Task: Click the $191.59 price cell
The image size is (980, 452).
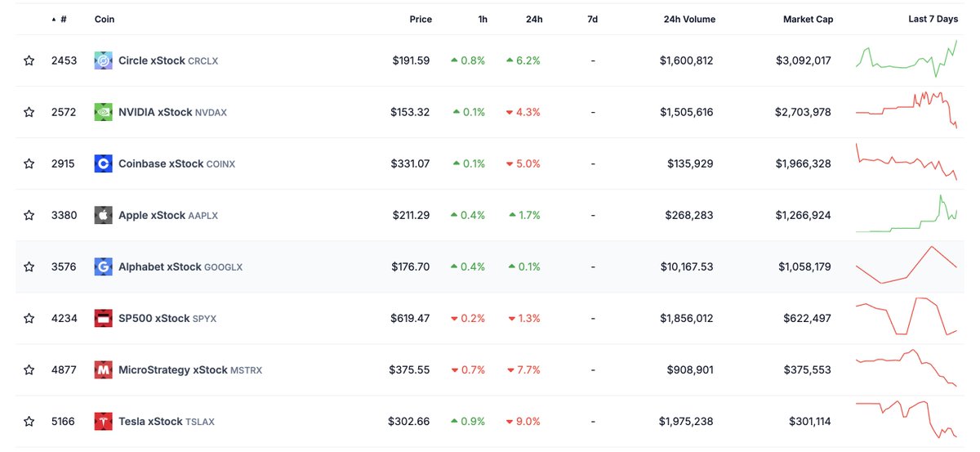Action: (410, 60)
